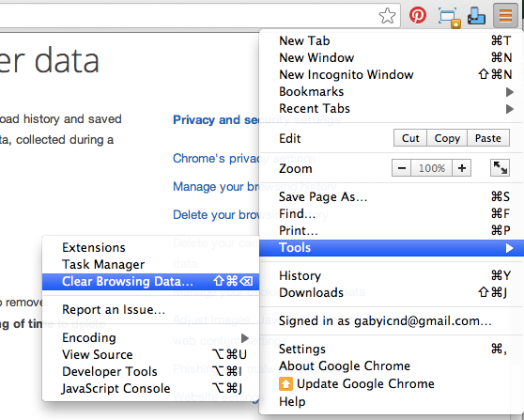
Task: Increase zoom with the plus button
Action: click(462, 168)
